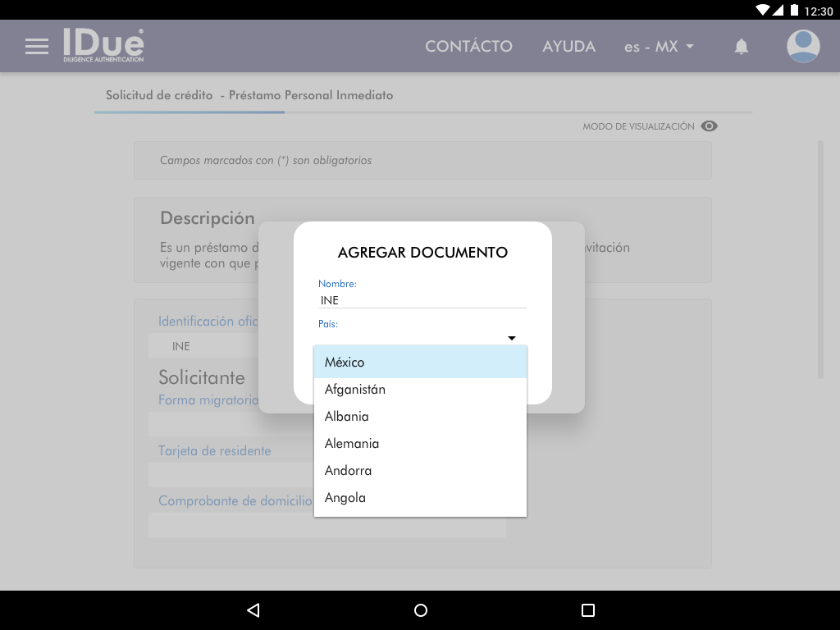Click the IDue logo
Viewport: 840px width, 630px height.
pyautogui.click(x=103, y=46)
